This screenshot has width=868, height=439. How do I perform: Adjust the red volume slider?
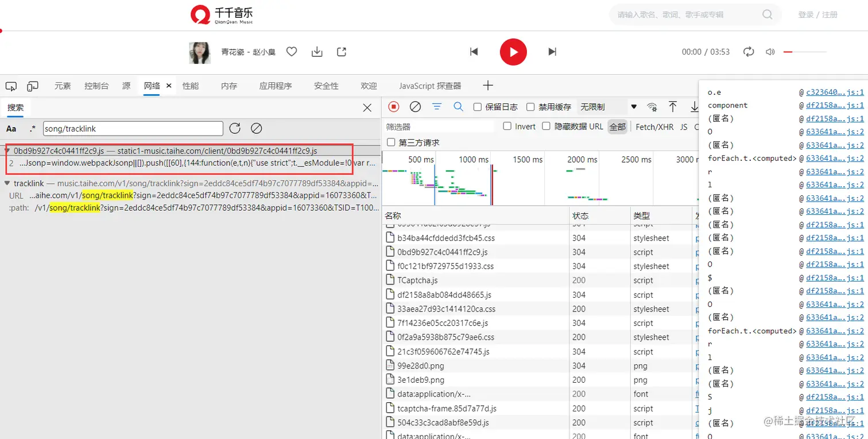click(x=805, y=52)
